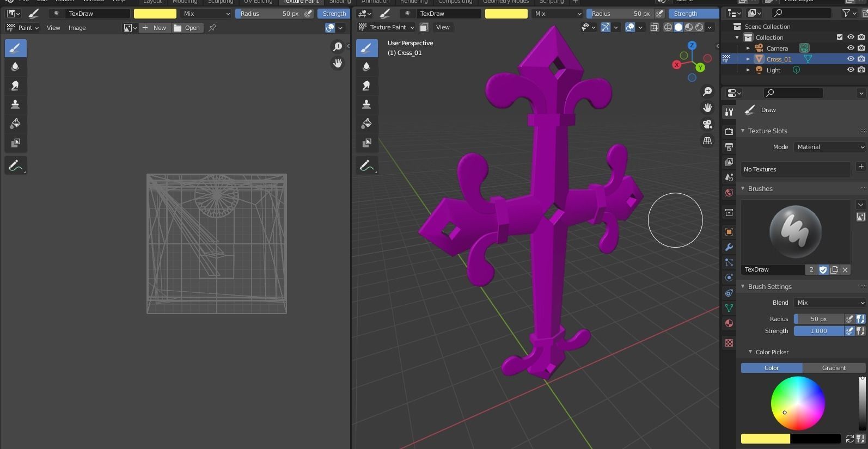This screenshot has height=449, width=868.
Task: Click the X to unlink TexDraw brush
Action: click(845, 269)
